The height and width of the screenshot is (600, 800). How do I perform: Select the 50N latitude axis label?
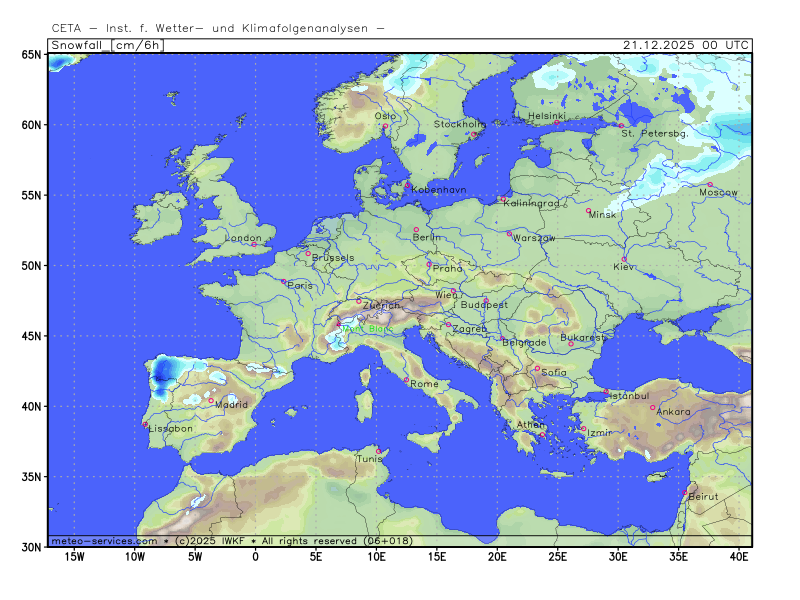click(33, 266)
